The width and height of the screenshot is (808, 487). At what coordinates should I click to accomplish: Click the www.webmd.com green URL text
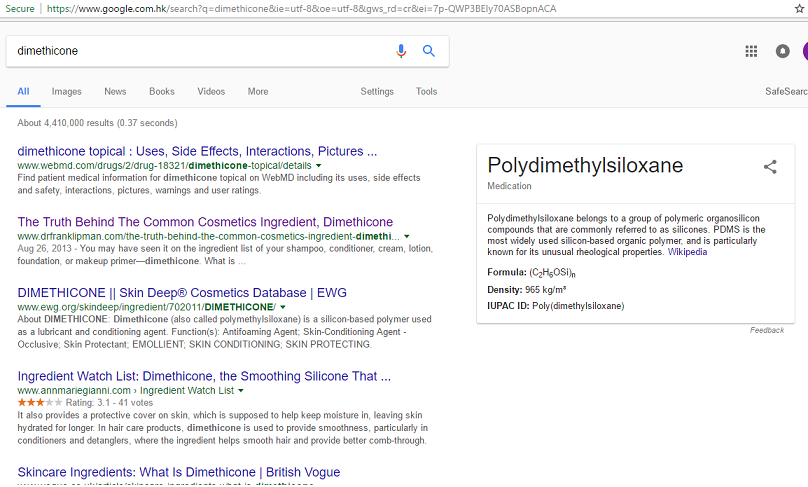[x=164, y=165]
